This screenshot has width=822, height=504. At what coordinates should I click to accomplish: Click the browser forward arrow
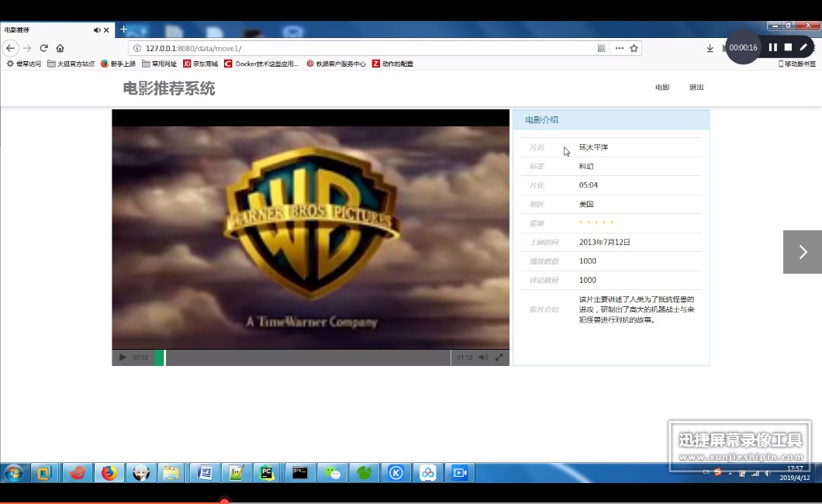click(27, 48)
